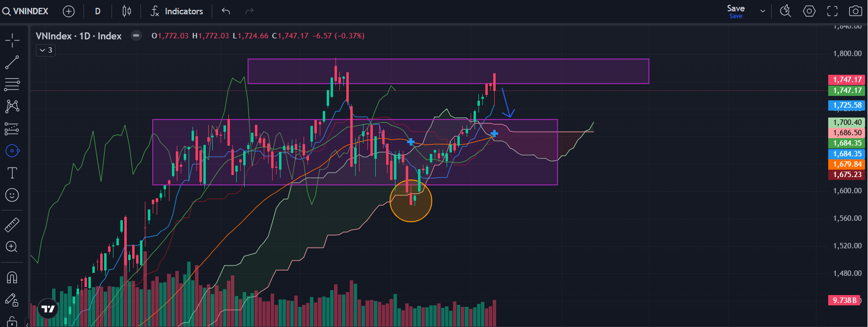868x327 pixels.
Task: Click the VNIndex 1D Index title
Action: [x=79, y=36]
